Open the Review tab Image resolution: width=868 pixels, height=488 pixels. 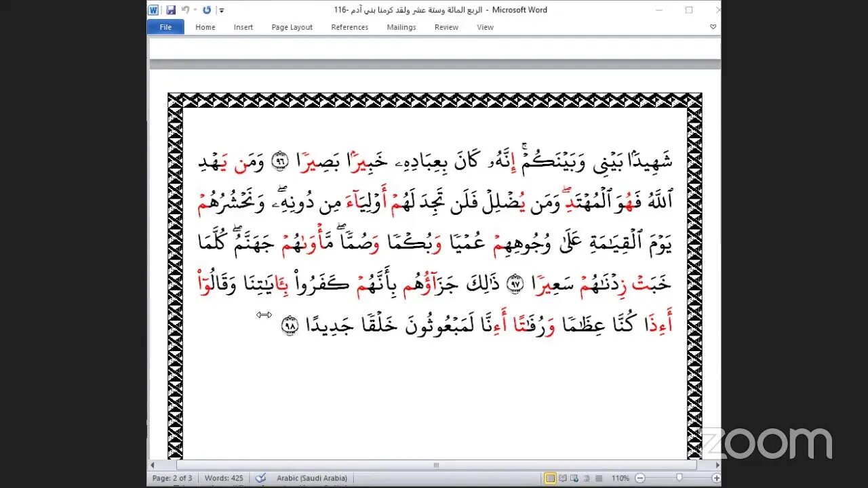tap(446, 27)
